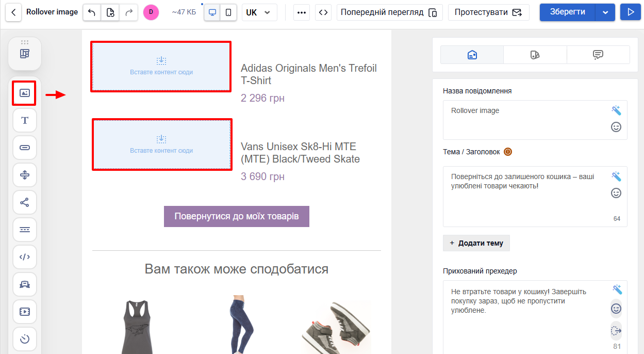This screenshot has height=354, width=644.
Task: Click the Зберегти save button
Action: click(567, 12)
